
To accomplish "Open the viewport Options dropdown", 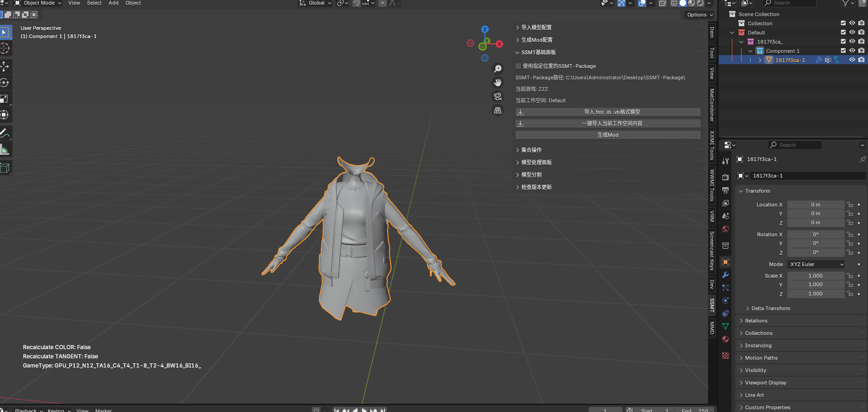I will pos(700,15).
